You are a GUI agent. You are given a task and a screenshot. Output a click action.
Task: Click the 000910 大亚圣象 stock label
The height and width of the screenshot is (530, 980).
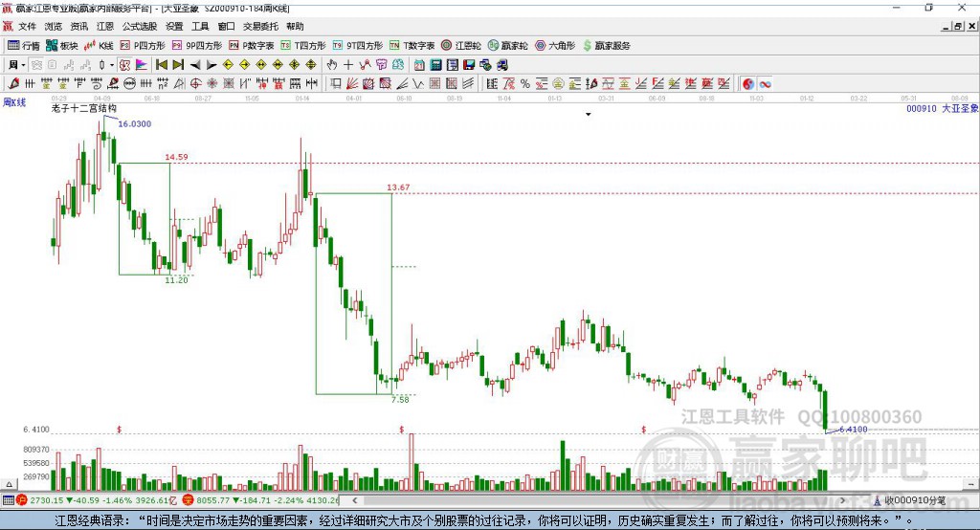pos(942,109)
